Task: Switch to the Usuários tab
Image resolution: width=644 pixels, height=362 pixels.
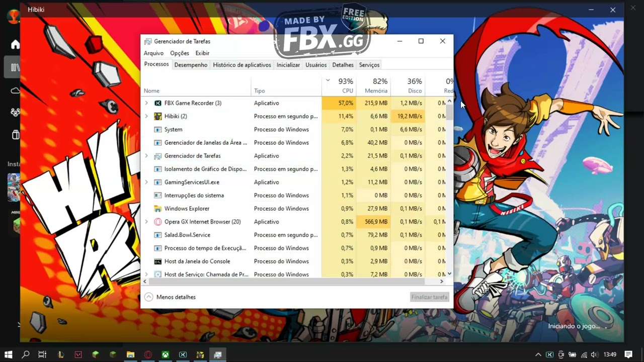Action: [316, 65]
